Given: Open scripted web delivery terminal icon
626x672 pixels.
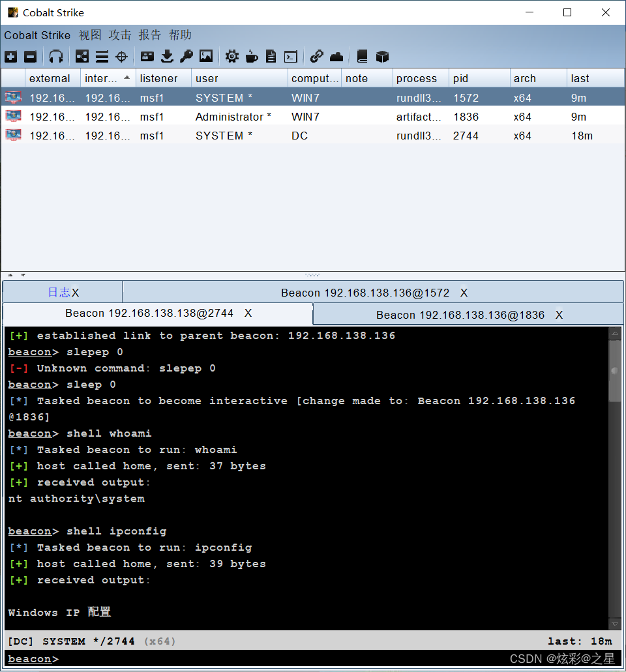Looking at the screenshot, I should pos(291,56).
